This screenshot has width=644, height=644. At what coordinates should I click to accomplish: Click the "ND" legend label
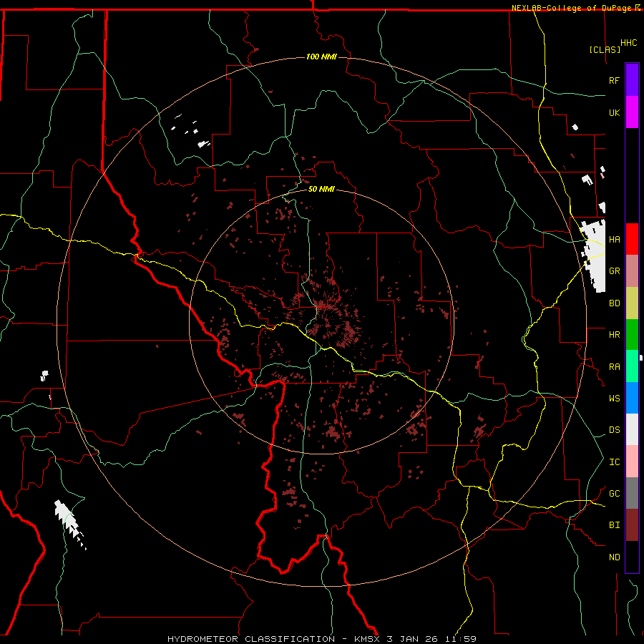click(614, 557)
